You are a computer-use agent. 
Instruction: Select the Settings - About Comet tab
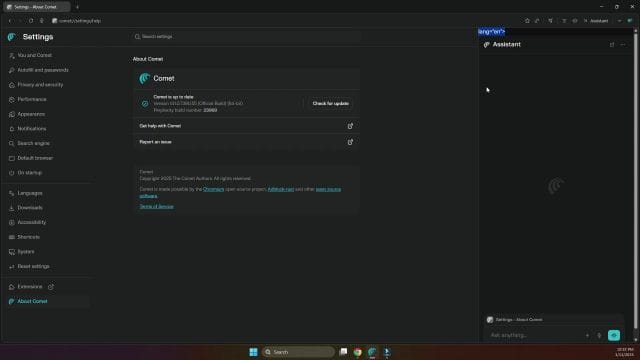(x=36, y=7)
